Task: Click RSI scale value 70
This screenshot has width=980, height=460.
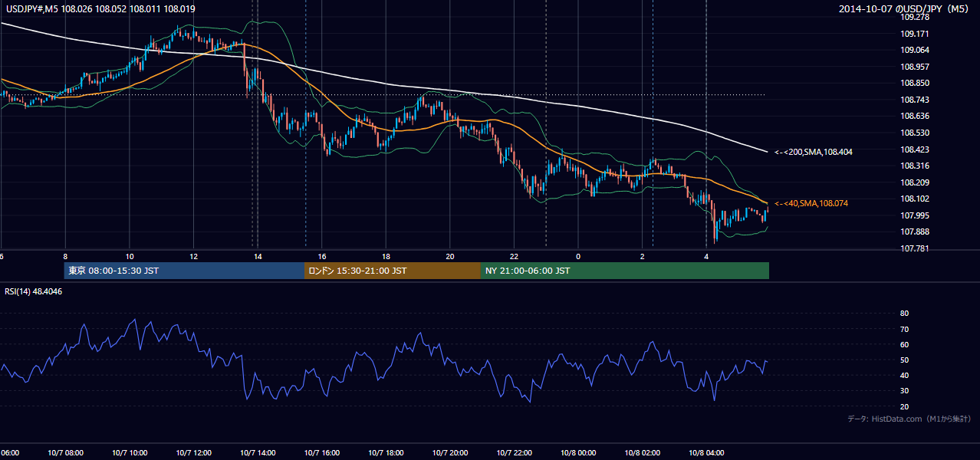Action: pyautogui.click(x=904, y=329)
